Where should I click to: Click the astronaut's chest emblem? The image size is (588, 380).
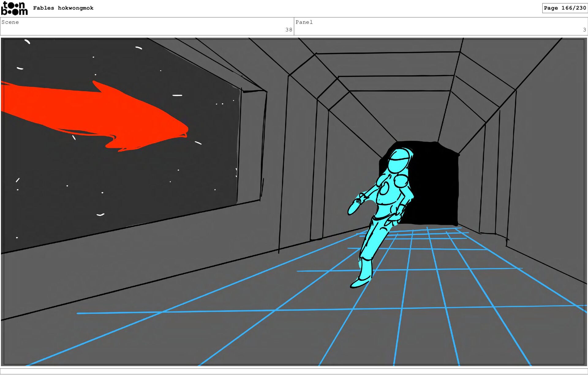[x=384, y=189]
